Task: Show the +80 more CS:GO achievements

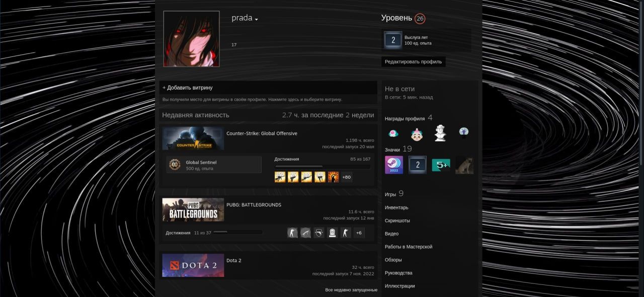Action: [347, 177]
